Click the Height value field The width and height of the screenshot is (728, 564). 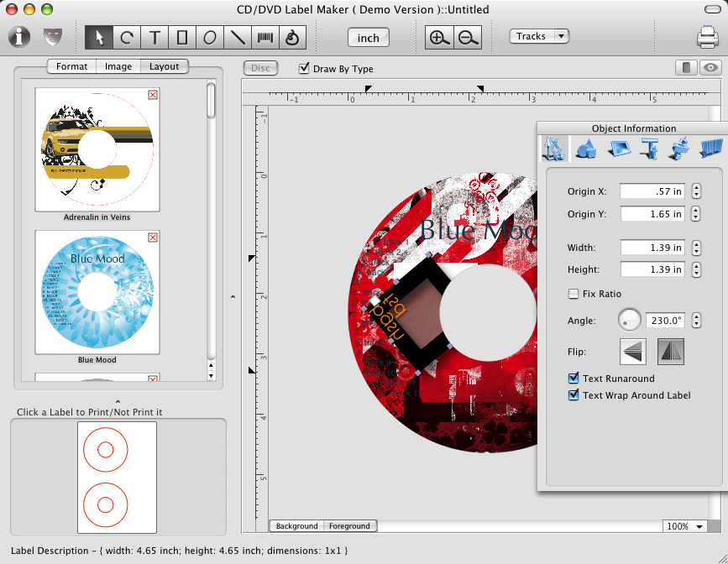[652, 269]
